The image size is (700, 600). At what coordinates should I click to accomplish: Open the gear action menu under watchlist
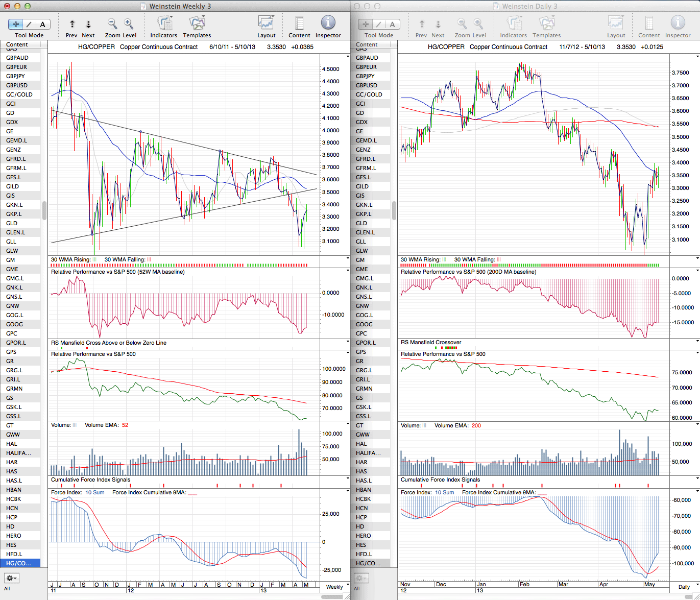[11, 578]
